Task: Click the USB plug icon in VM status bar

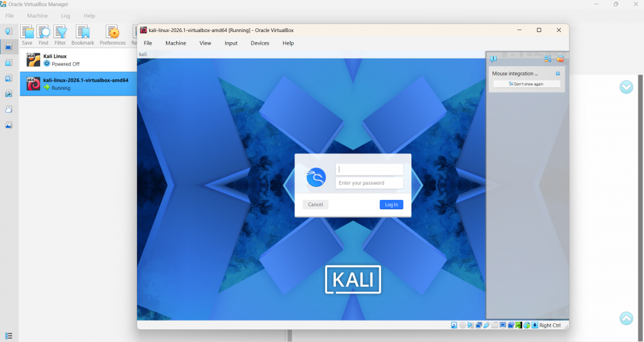Action: (487, 325)
